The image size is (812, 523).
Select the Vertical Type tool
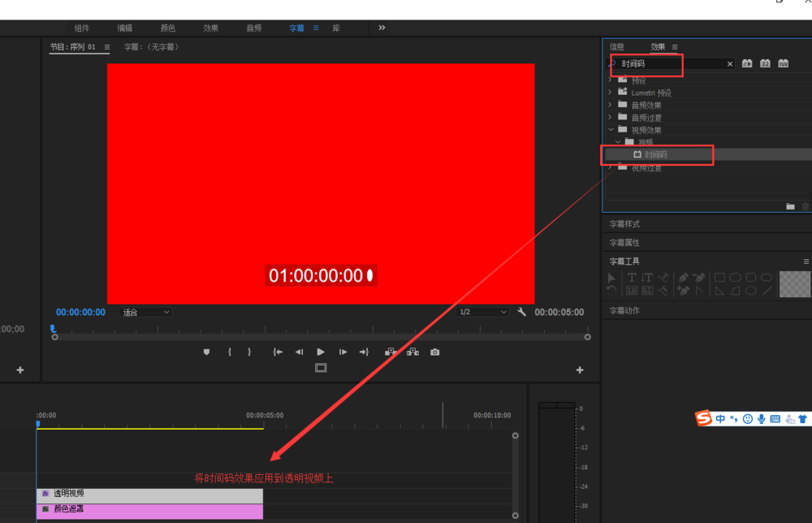pyautogui.click(x=647, y=276)
